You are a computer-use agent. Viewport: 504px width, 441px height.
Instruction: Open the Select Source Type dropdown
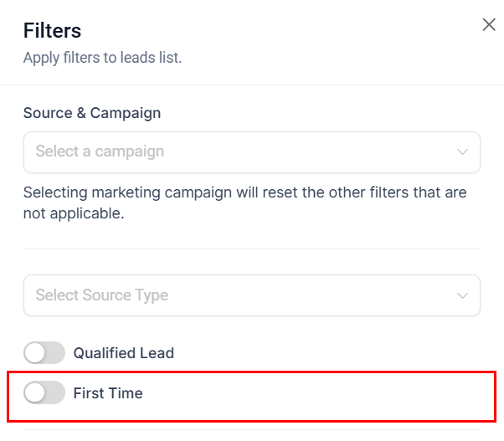[x=251, y=295]
